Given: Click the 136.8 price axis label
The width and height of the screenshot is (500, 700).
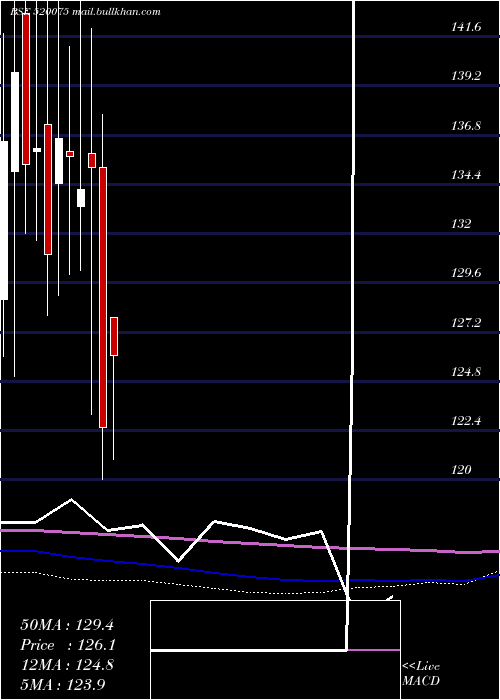Looking at the screenshot, I should [x=466, y=126].
